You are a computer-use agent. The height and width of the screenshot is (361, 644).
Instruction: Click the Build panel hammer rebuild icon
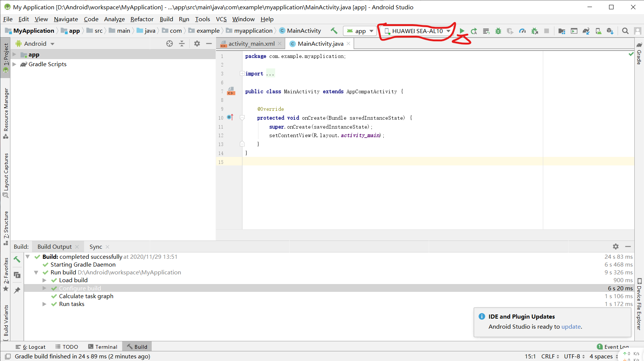17,260
